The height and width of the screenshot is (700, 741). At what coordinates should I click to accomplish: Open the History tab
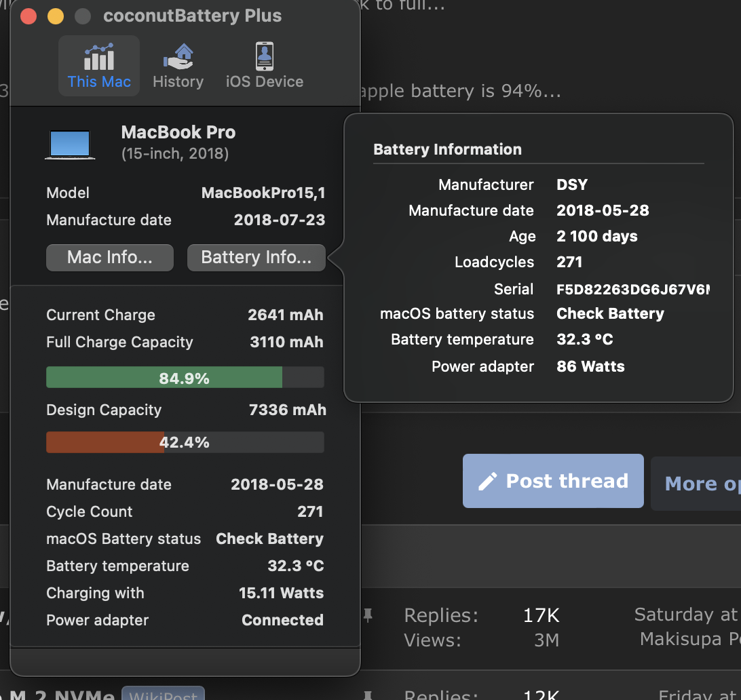click(178, 66)
